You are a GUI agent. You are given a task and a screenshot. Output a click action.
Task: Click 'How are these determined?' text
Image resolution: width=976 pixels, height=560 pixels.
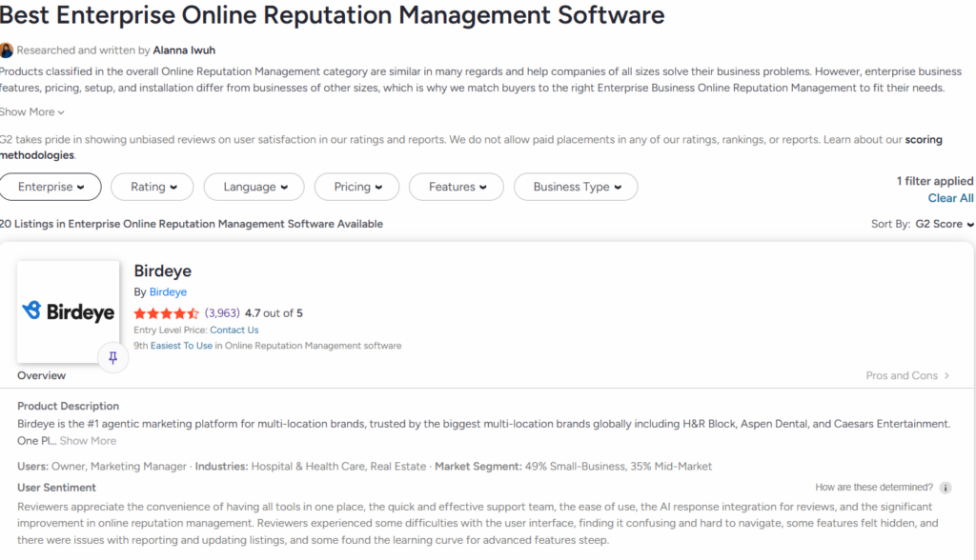874,488
